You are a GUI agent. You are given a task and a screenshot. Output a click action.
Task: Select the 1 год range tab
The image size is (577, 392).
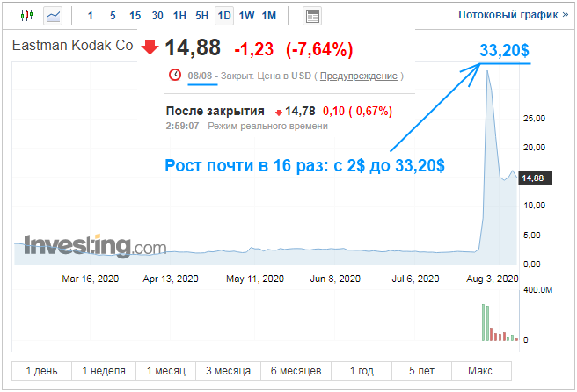pos(362,371)
